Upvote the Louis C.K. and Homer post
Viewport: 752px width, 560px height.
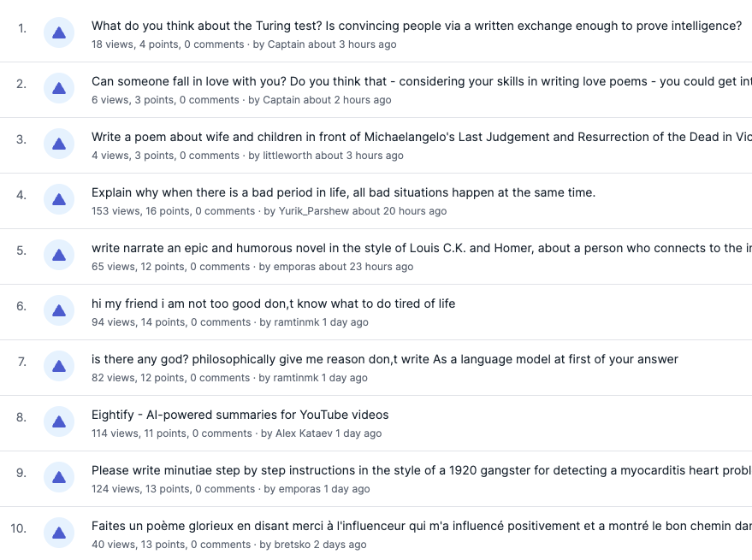coord(59,256)
